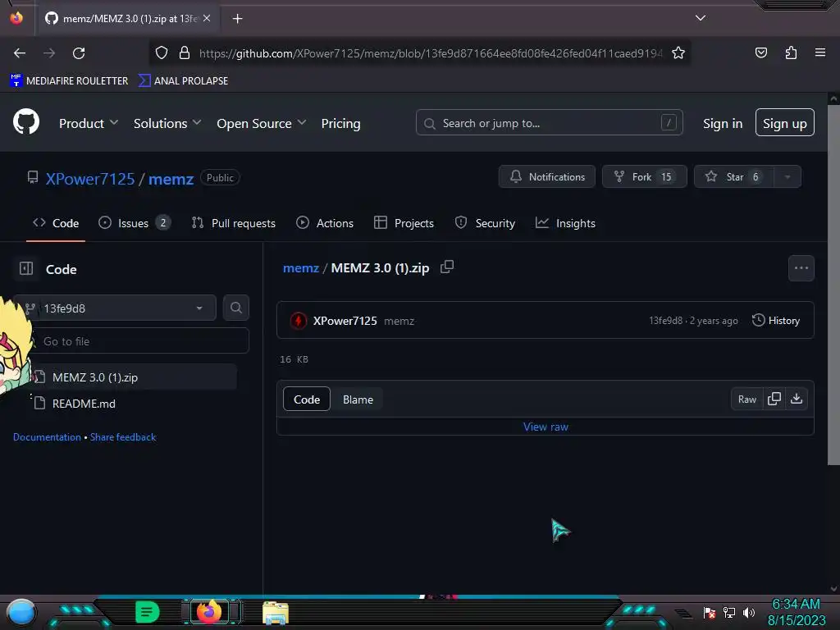This screenshot has height=630, width=840.
Task: Open the volume speaker tray icon
Action: coord(748,612)
